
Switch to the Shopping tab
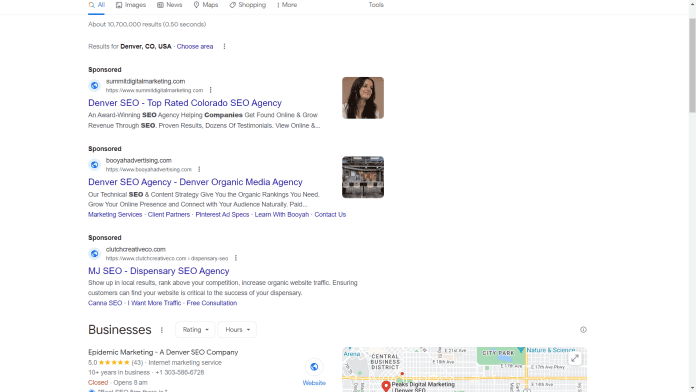pos(247,5)
